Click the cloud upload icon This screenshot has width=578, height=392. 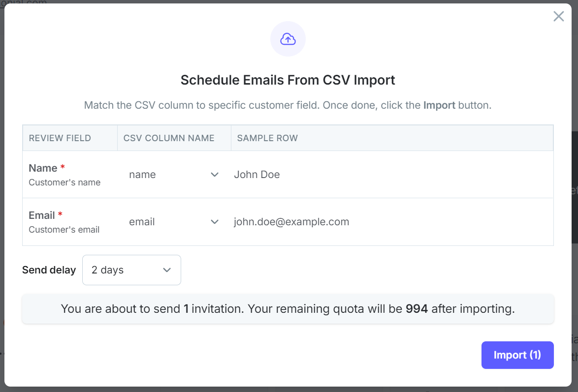pyautogui.click(x=288, y=39)
